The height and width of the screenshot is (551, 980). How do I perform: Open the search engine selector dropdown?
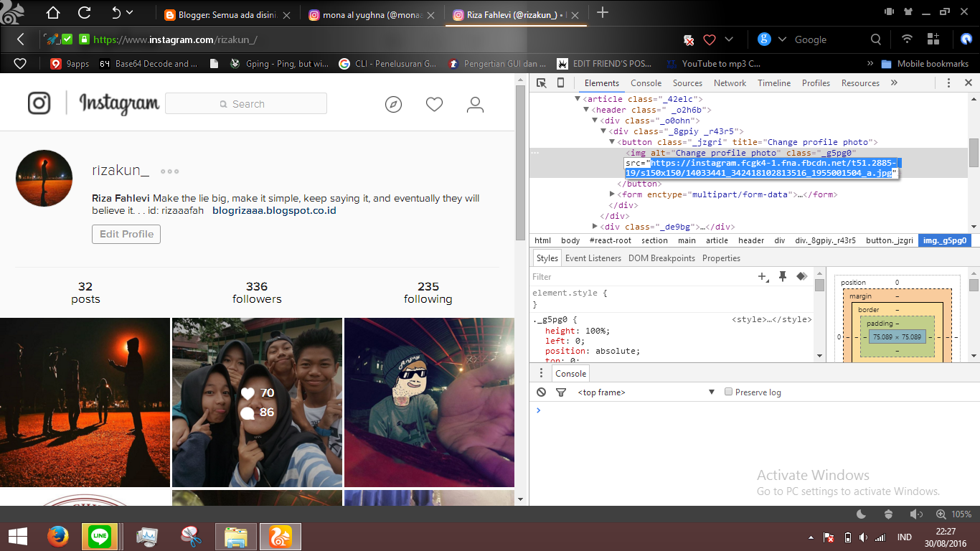point(782,39)
